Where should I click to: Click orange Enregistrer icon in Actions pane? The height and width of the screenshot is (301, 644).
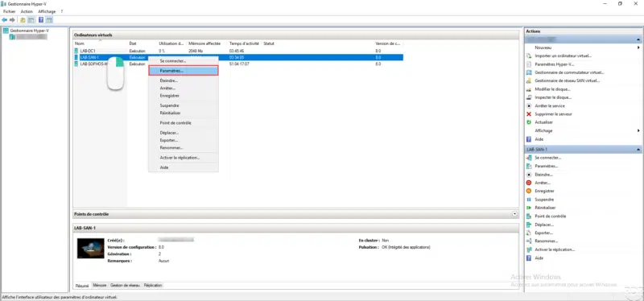529,191
